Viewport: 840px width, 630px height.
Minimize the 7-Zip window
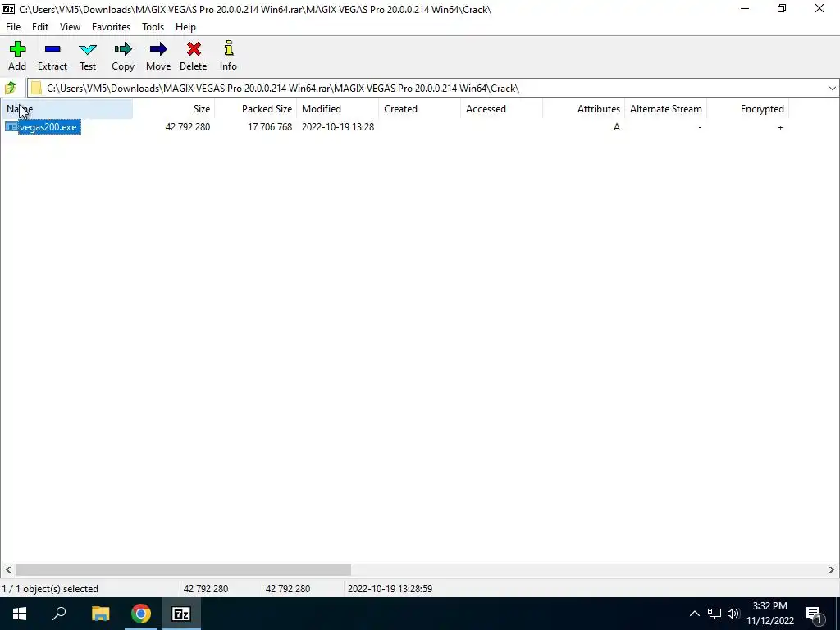coord(745,8)
